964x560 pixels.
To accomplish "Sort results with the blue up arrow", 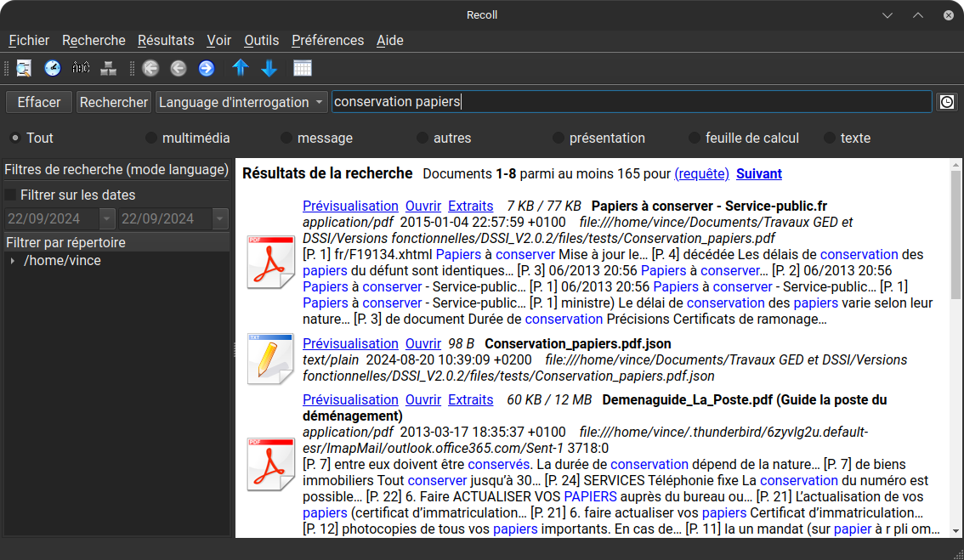I will [241, 68].
